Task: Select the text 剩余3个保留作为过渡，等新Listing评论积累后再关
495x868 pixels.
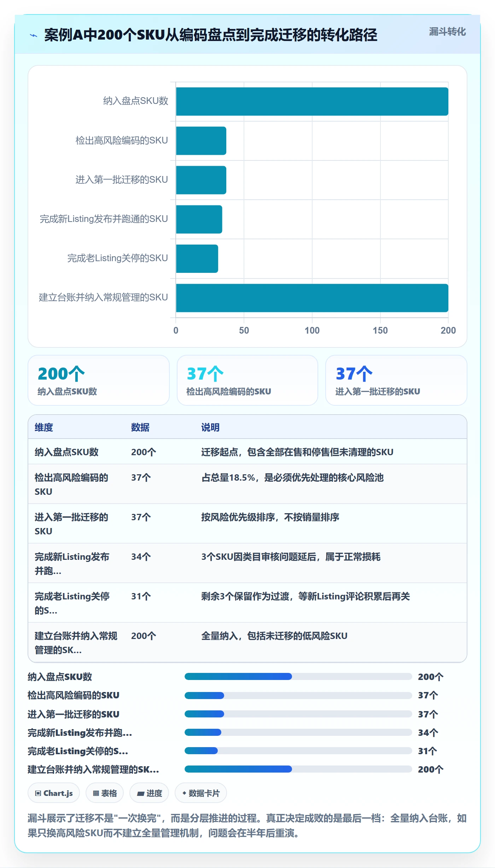Action: 305,596
